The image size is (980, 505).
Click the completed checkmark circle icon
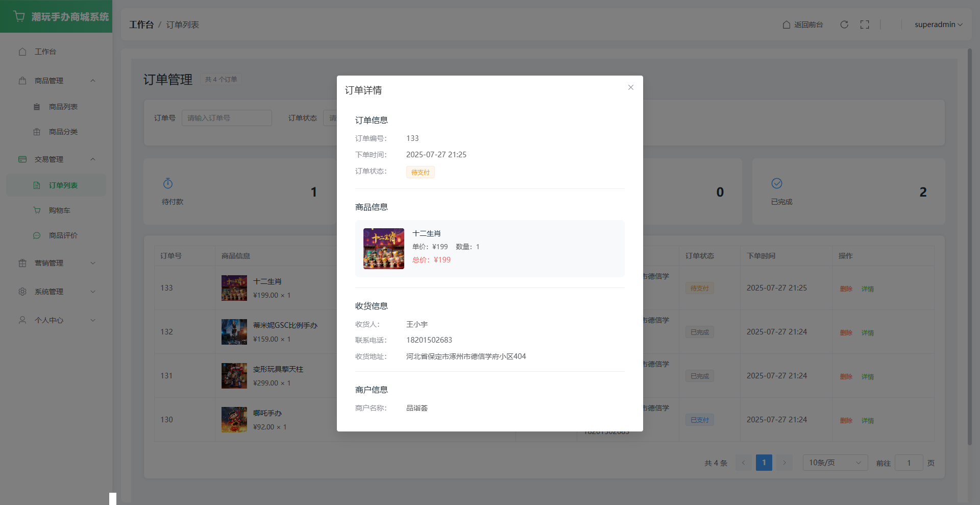pyautogui.click(x=777, y=183)
